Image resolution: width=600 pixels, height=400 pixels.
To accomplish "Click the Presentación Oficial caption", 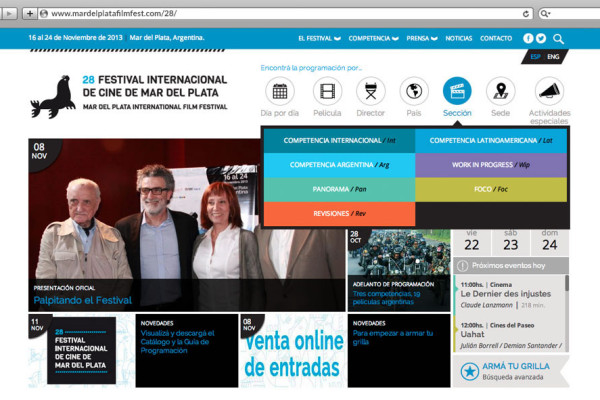I will click(x=64, y=288).
